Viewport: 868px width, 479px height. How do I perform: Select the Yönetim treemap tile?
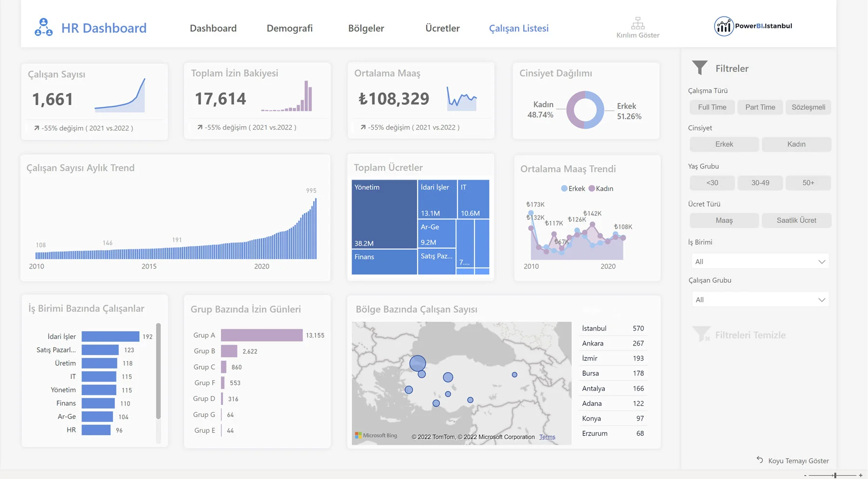tap(384, 214)
